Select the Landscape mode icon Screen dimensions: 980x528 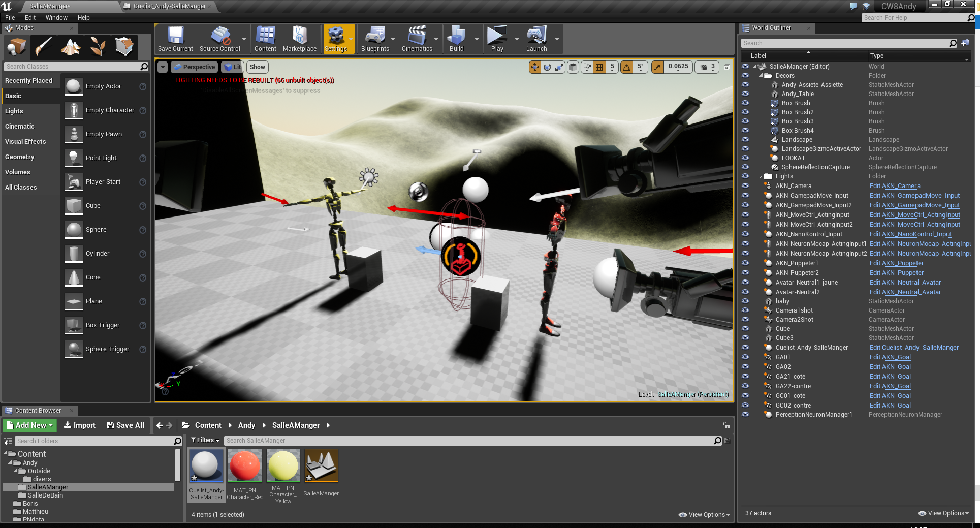[x=71, y=47]
